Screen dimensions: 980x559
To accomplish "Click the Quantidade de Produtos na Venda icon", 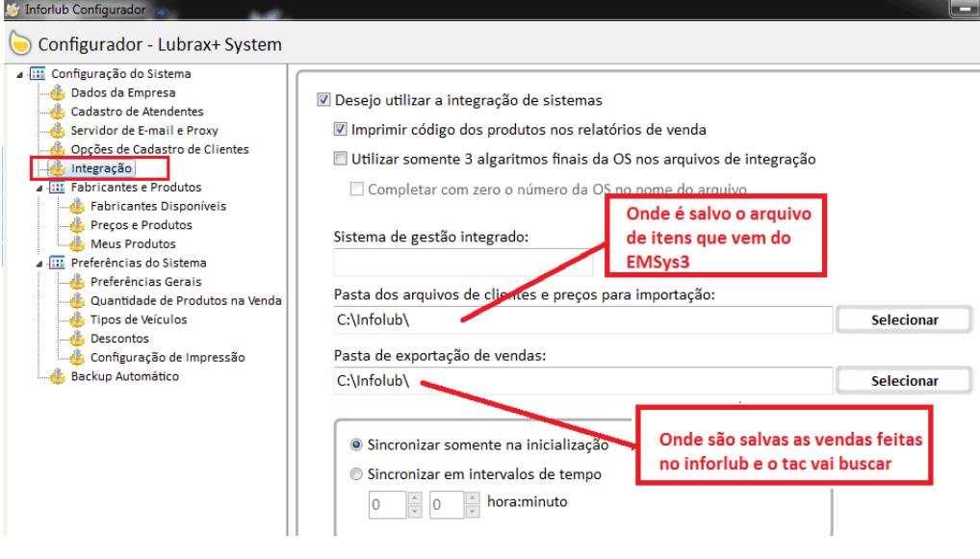I will click(x=77, y=300).
